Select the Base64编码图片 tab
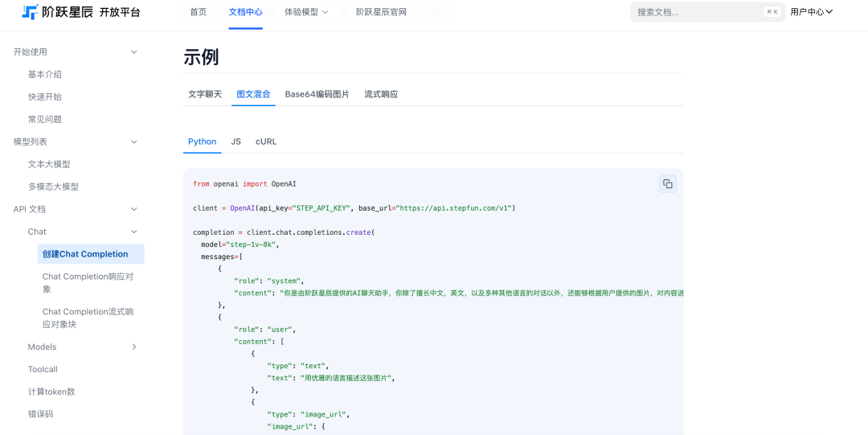 pyautogui.click(x=317, y=94)
